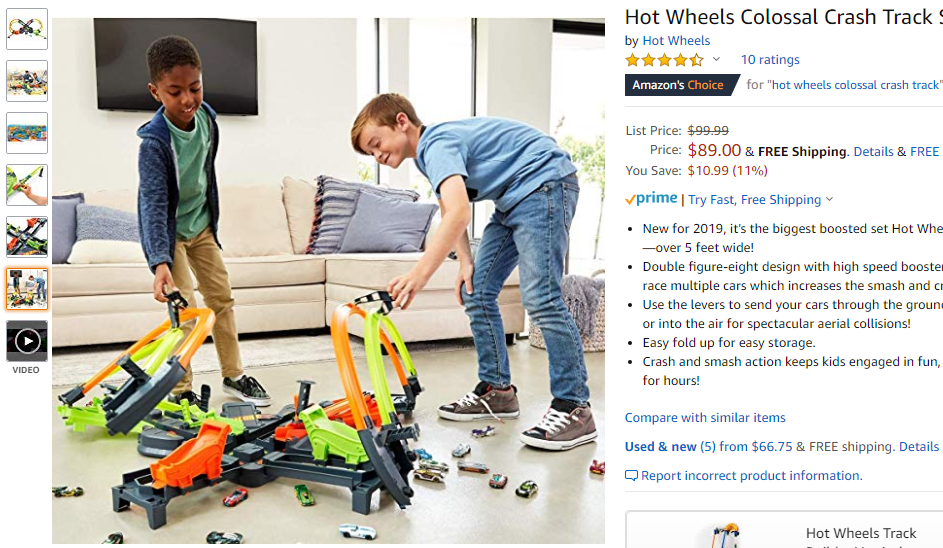Expand the star rating dropdown arrow
Image resolution: width=943 pixels, height=548 pixels.
716,59
